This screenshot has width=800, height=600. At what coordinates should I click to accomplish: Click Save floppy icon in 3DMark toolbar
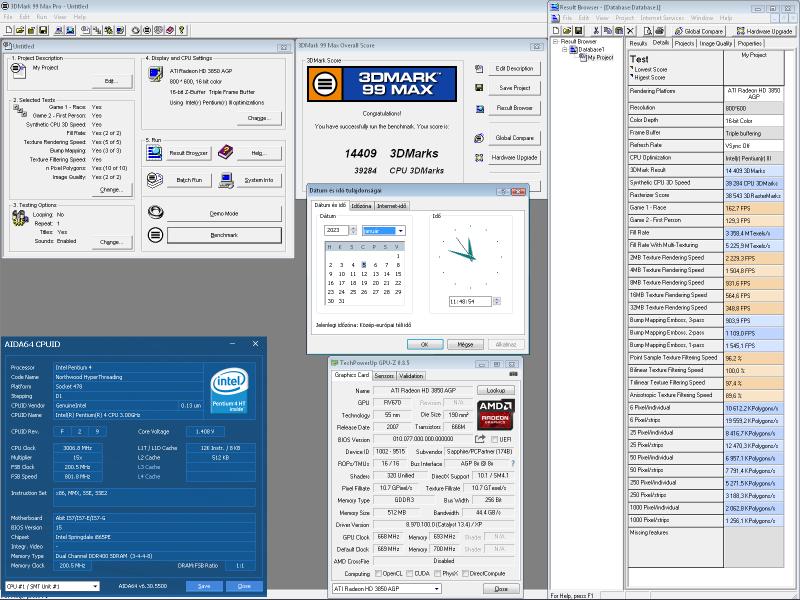coord(43,30)
